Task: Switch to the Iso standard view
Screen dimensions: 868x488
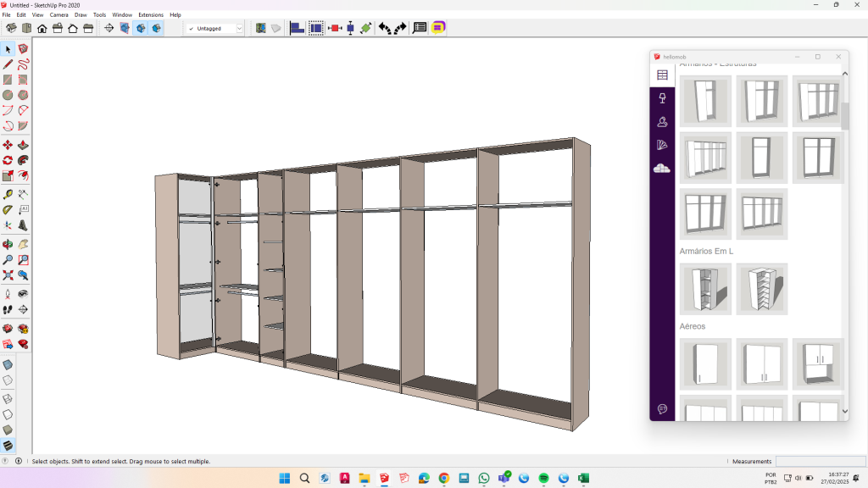Action: pyautogui.click(x=12, y=28)
